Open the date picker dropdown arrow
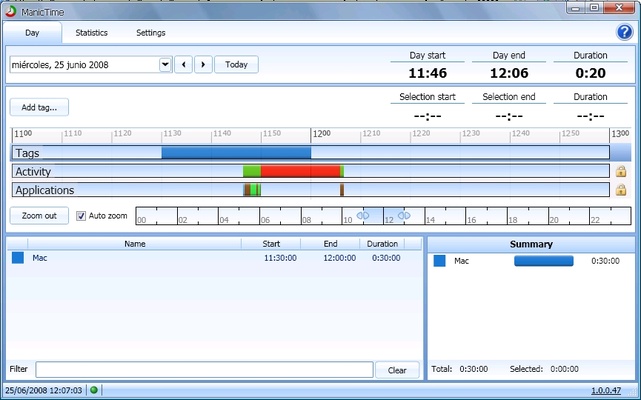 tap(165, 65)
